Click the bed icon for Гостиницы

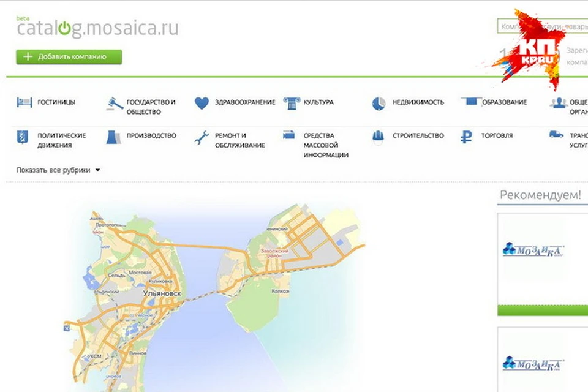(x=24, y=102)
